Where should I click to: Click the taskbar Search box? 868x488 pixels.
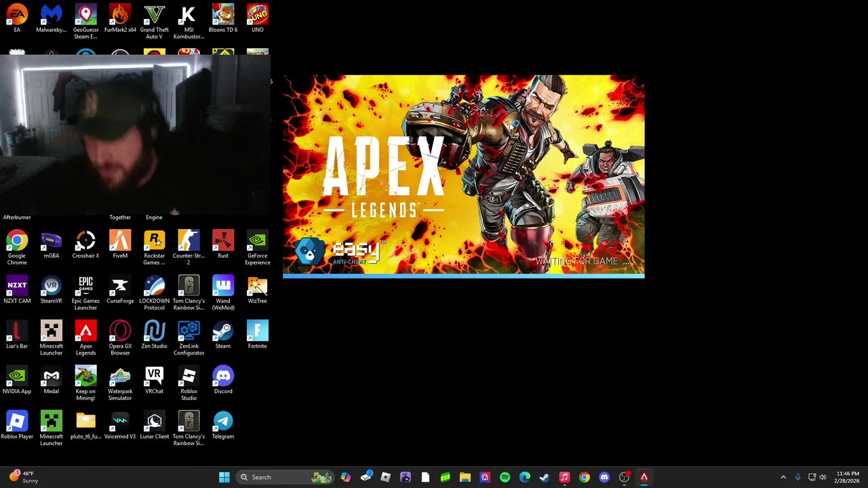click(286, 477)
